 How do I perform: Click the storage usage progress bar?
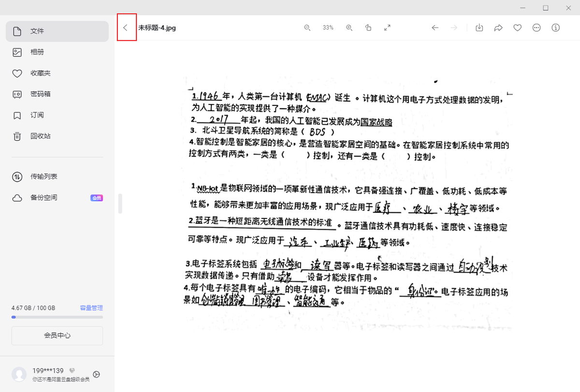(57, 317)
